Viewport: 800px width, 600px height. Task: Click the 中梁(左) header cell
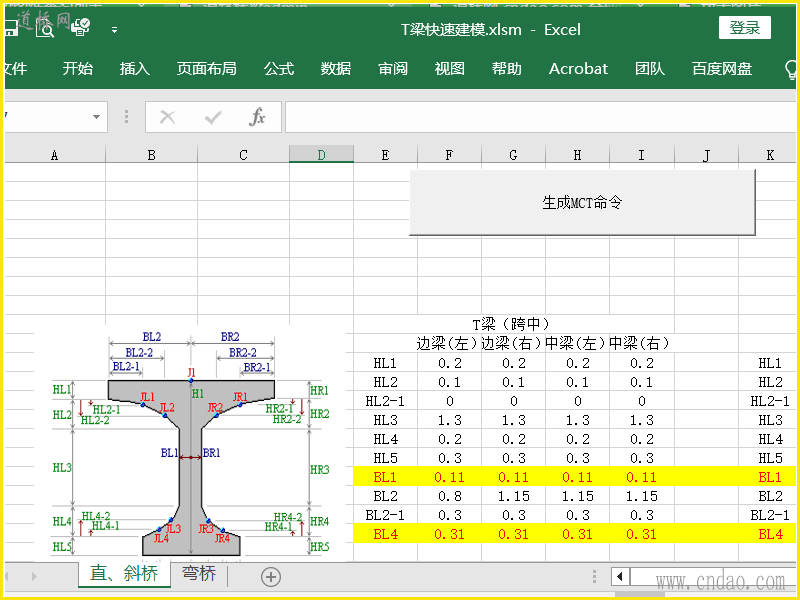point(577,343)
